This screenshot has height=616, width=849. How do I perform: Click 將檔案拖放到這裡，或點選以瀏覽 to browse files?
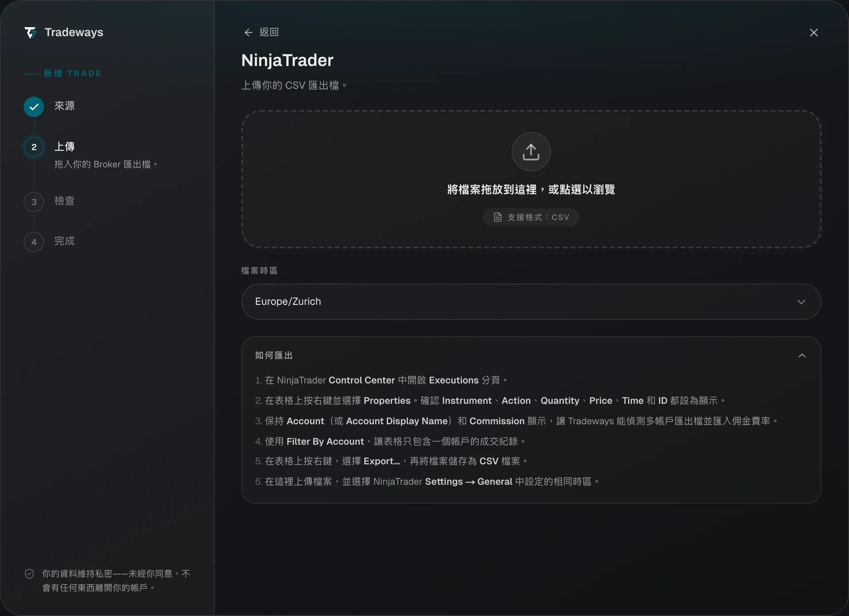531,190
